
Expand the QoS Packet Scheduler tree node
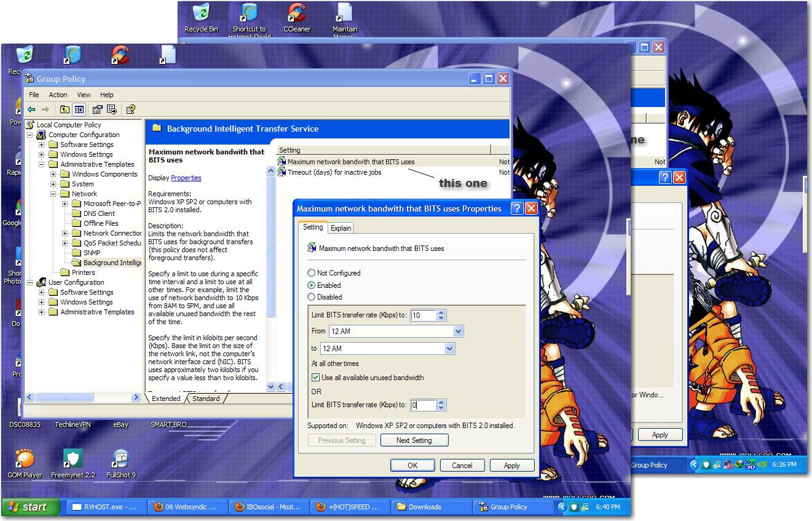pos(65,243)
